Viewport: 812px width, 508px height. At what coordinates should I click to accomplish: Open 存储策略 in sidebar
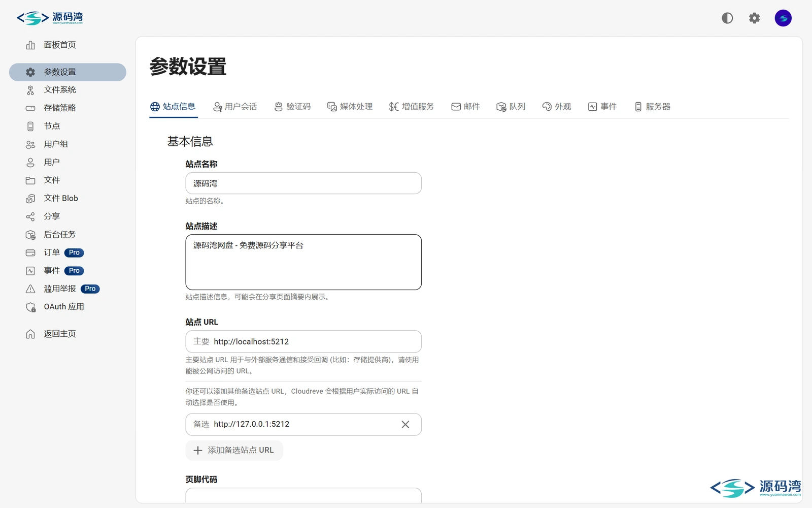pos(67,108)
